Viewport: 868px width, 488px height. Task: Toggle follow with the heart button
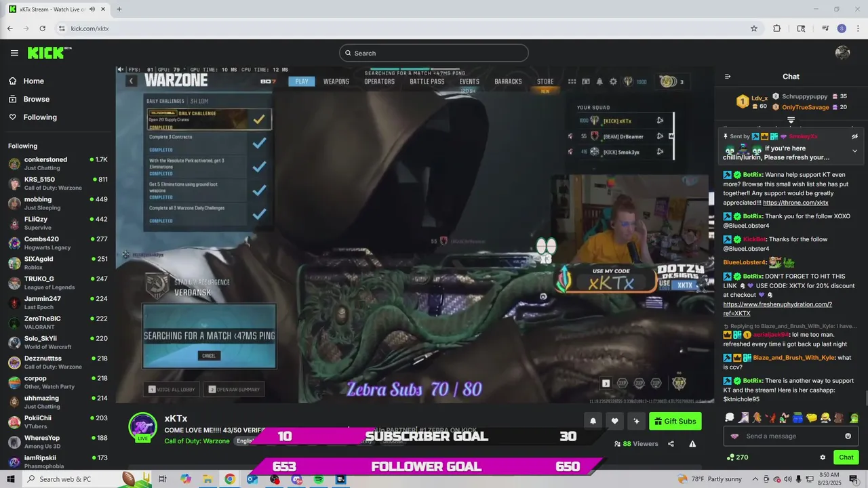point(614,421)
